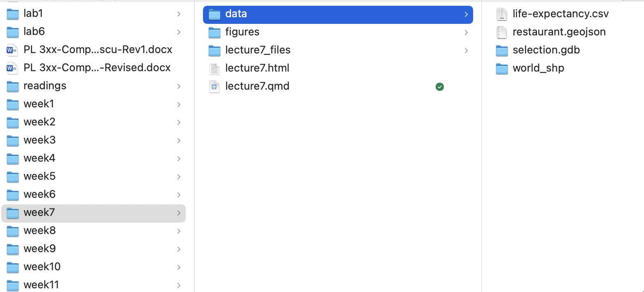This screenshot has width=644, height=292.
Task: Select the lab1 folder
Action: coord(33,14)
